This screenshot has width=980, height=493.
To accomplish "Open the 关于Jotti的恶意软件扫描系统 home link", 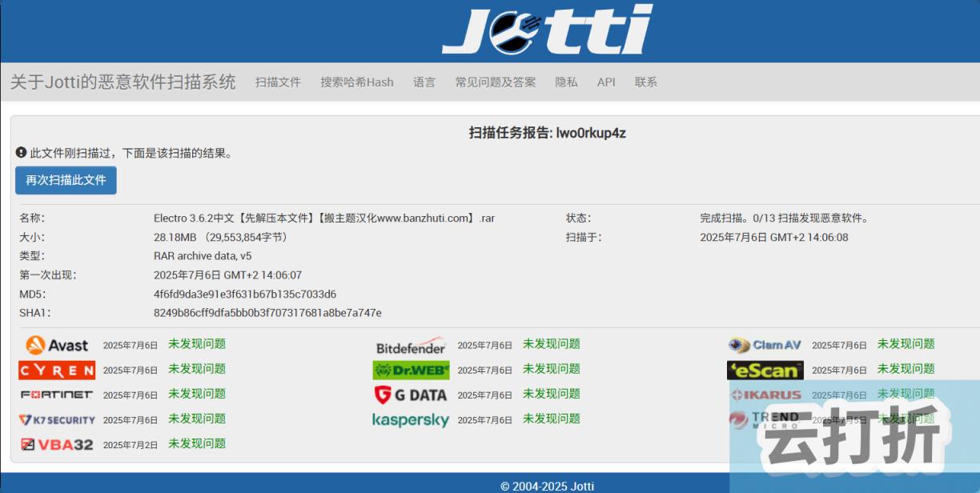I will click(x=122, y=82).
